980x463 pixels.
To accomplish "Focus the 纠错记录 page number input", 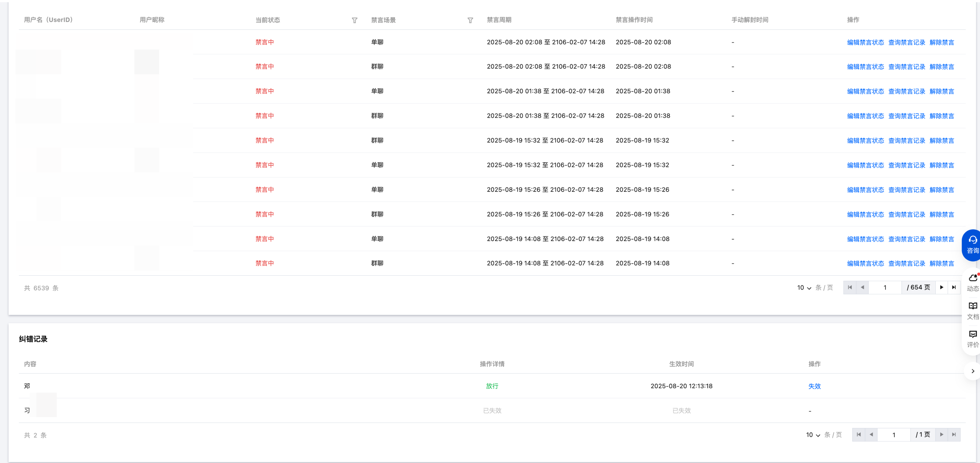I will [x=894, y=434].
